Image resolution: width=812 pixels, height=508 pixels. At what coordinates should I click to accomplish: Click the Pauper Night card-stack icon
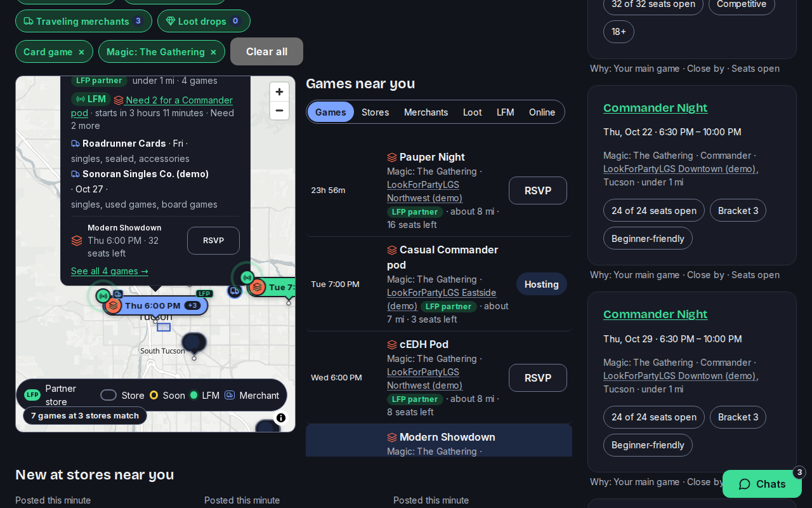coord(392,157)
